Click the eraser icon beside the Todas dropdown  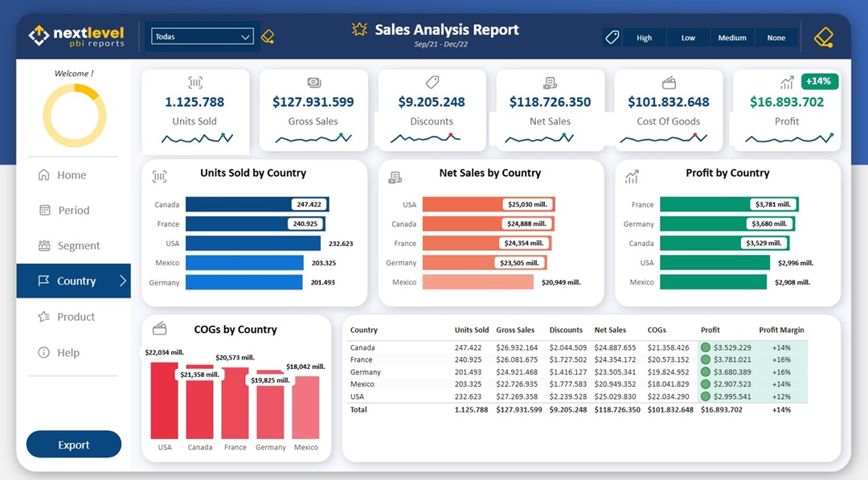(268, 37)
